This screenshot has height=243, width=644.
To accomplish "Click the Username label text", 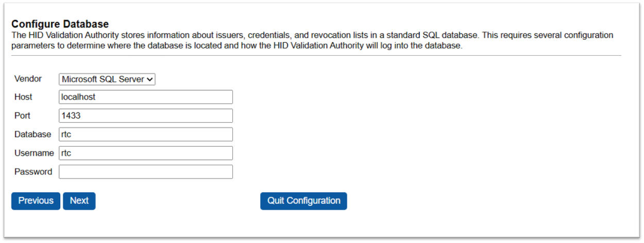I will (x=34, y=153).
